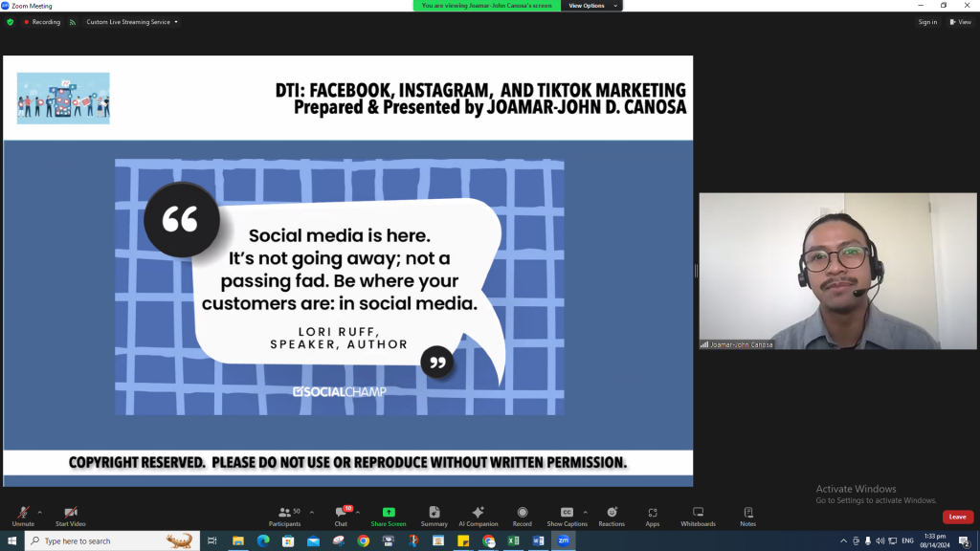
Task: Click the Sign in link
Action: (926, 21)
